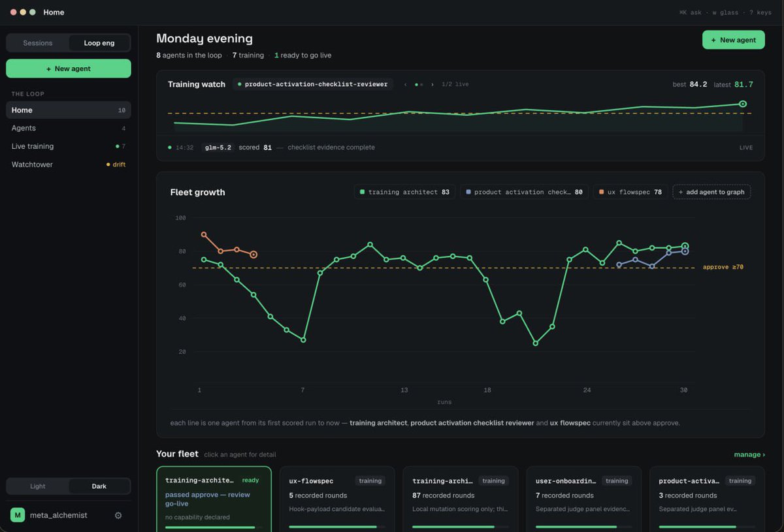This screenshot has height=532, width=784.
Task: Click the w glass shortcut hint
Action: pyautogui.click(x=726, y=12)
